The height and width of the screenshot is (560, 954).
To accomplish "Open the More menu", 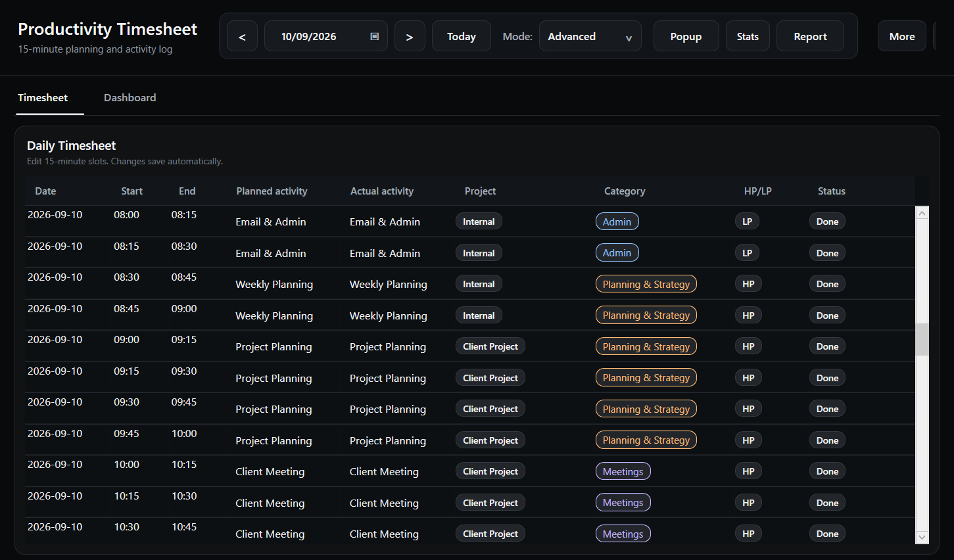I will [902, 36].
